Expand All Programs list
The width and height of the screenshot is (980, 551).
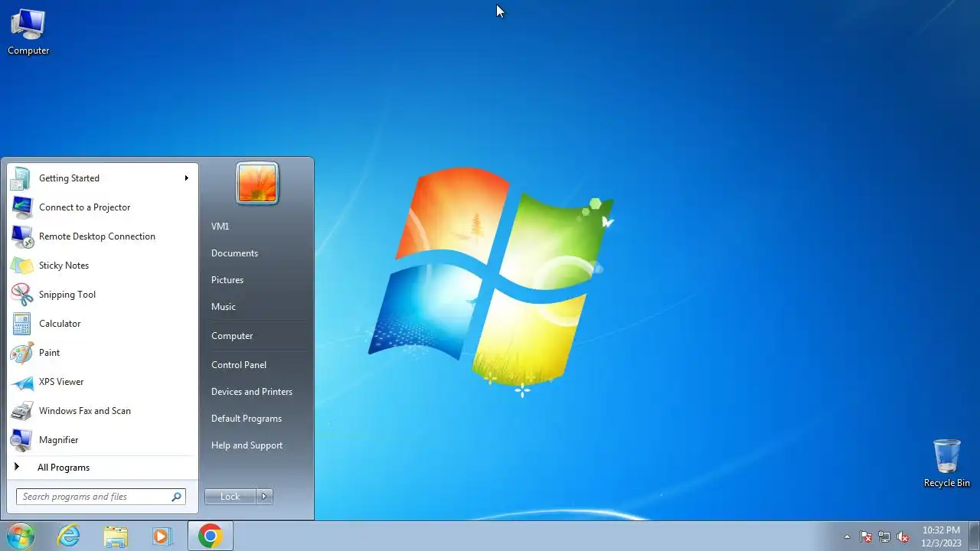click(x=103, y=468)
